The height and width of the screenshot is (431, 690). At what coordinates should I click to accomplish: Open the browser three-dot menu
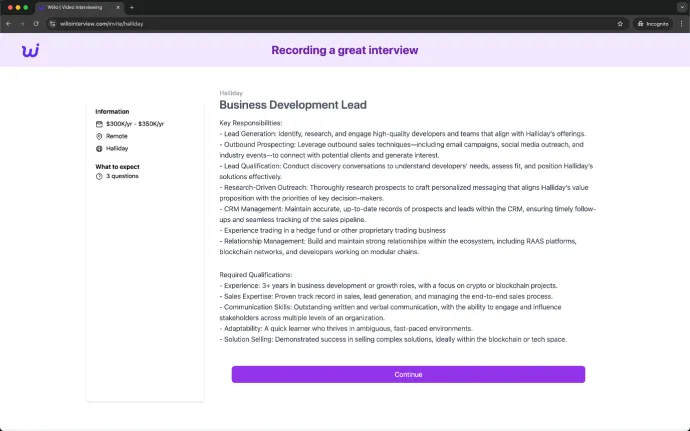[x=681, y=24]
